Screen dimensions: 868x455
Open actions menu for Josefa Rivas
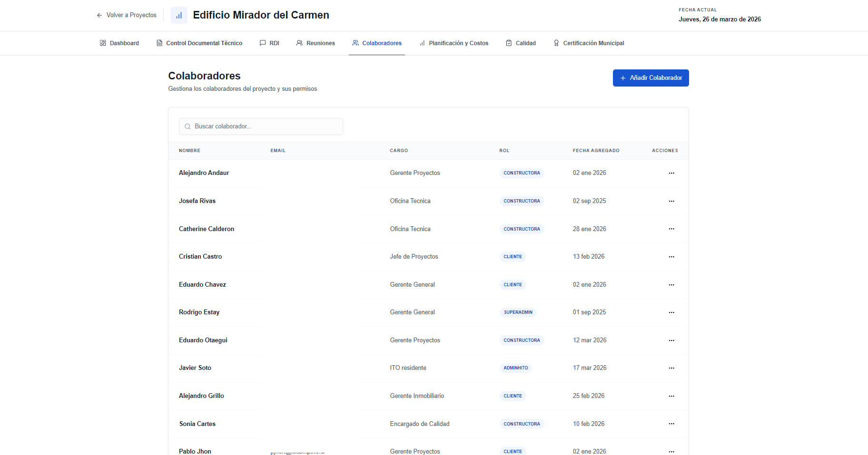[671, 201]
